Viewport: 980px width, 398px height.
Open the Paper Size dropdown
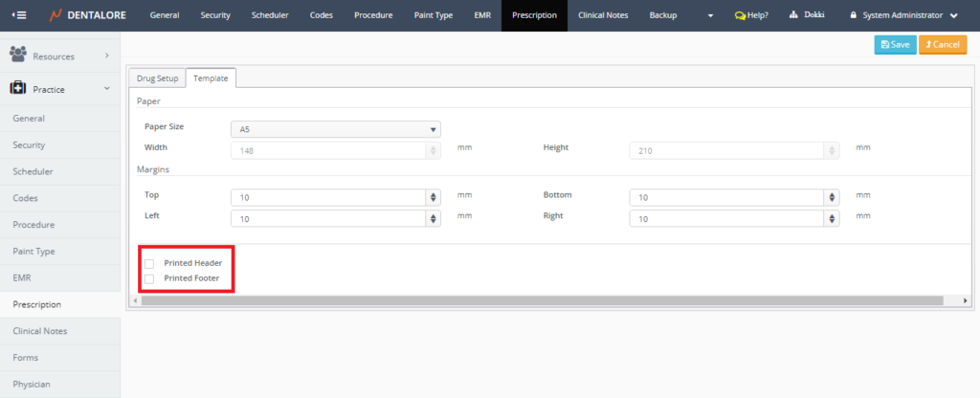click(335, 129)
